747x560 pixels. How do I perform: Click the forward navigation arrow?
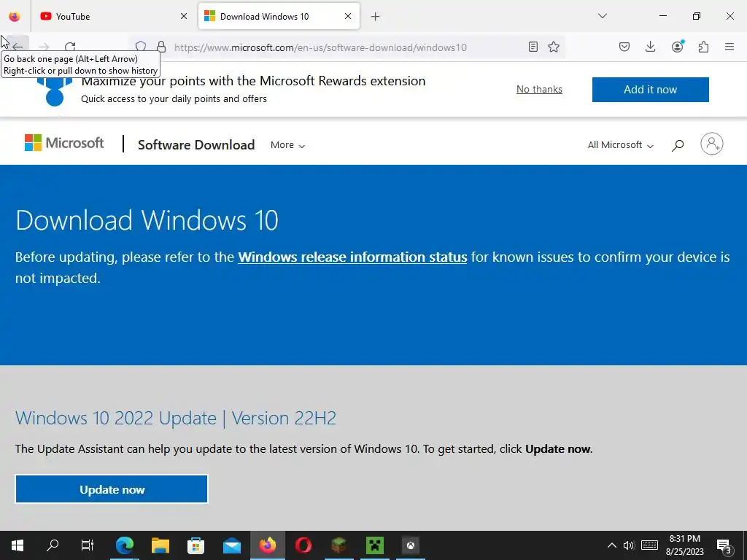click(x=44, y=47)
